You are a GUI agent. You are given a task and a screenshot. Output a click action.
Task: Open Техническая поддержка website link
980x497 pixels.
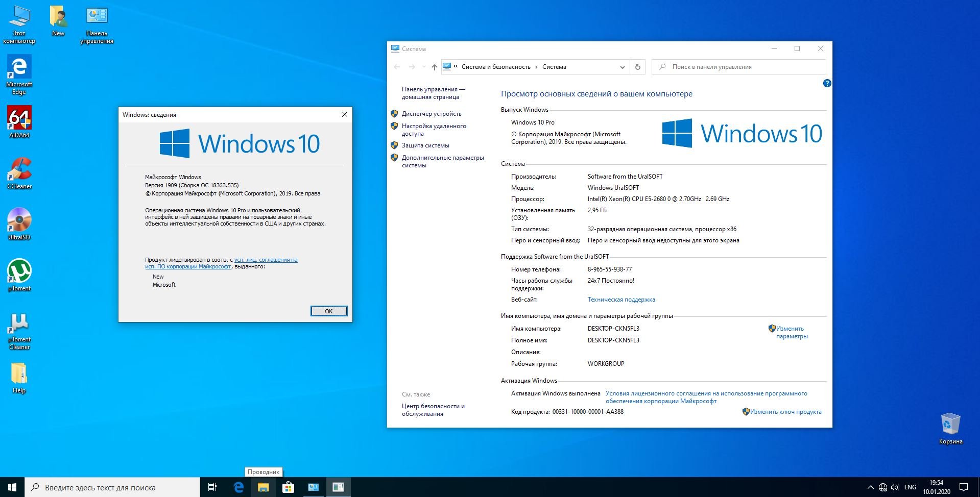point(621,300)
